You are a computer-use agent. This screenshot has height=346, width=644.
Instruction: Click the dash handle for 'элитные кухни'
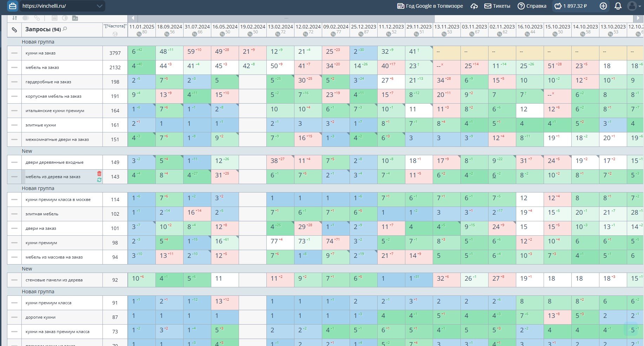pos(14,125)
